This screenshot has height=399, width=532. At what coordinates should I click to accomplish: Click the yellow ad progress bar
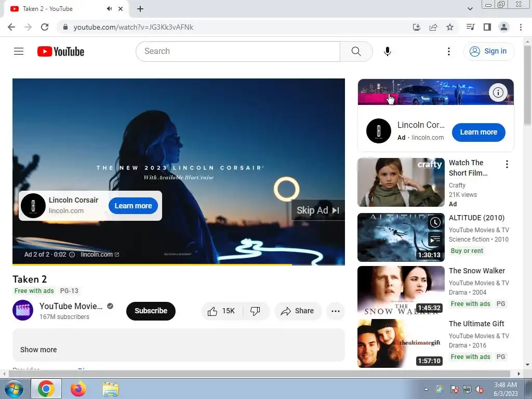pos(179,264)
